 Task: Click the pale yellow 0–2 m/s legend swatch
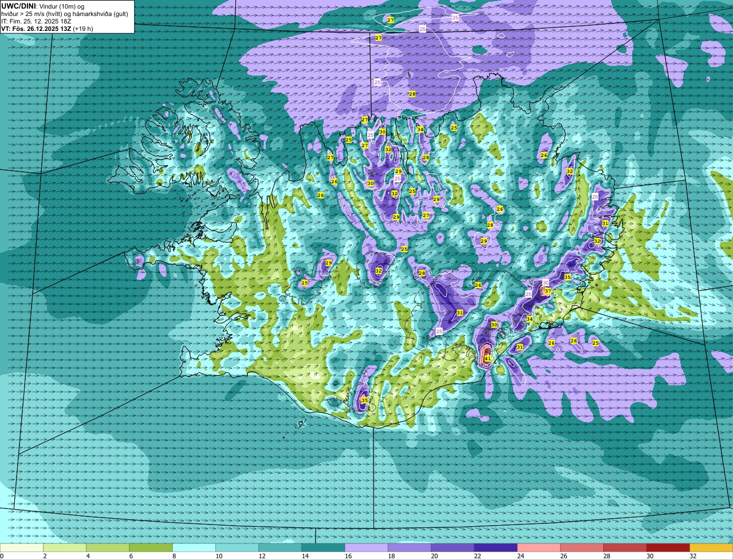(21, 548)
